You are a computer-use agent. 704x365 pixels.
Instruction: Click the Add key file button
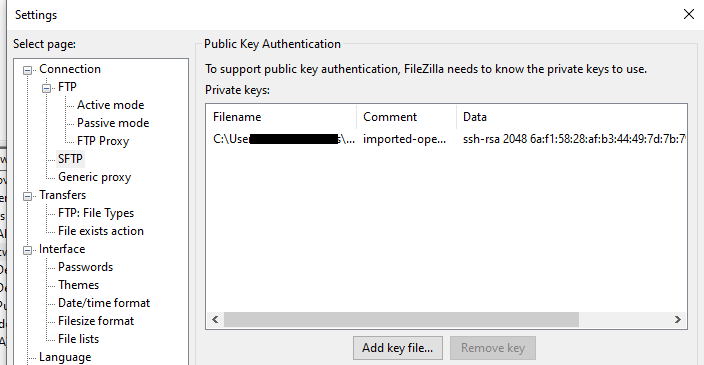click(x=397, y=348)
